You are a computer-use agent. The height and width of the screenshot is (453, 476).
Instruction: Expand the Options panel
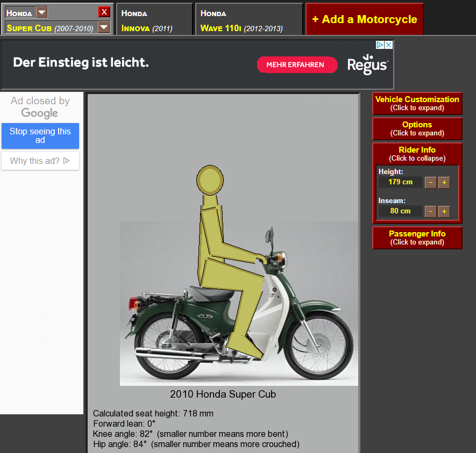coord(417,128)
